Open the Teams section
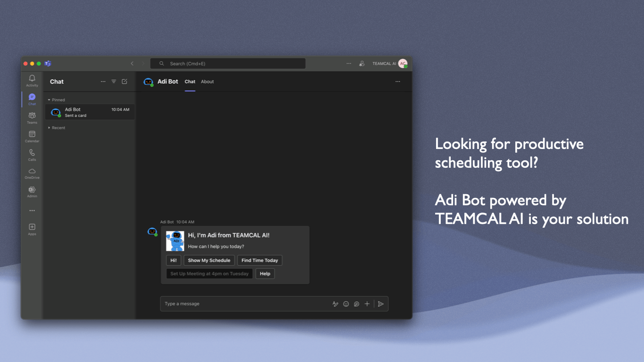 point(32,117)
